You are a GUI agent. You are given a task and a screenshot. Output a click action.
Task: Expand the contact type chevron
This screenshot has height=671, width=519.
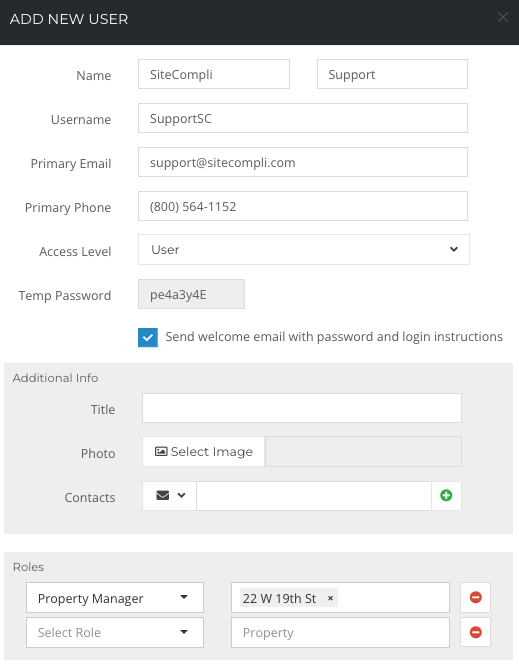point(181,496)
